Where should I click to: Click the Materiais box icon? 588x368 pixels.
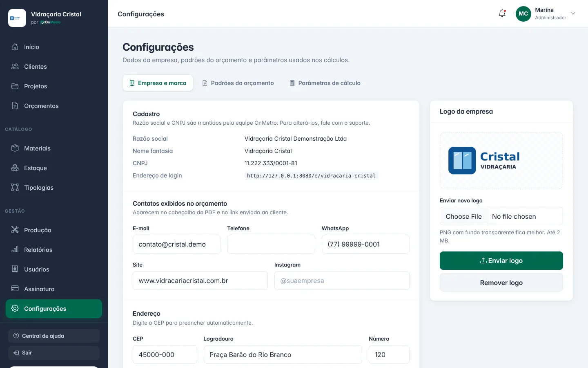click(15, 148)
